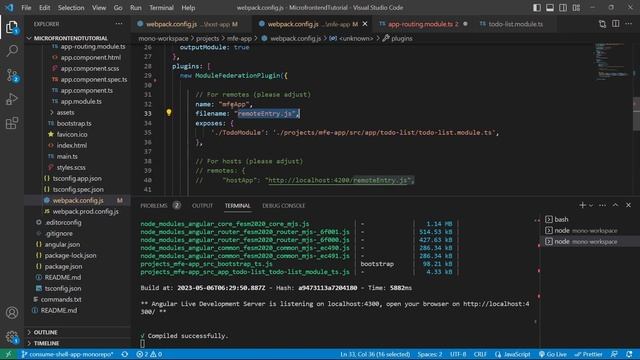Open the remote window indicator in status bar

[x=8, y=354]
